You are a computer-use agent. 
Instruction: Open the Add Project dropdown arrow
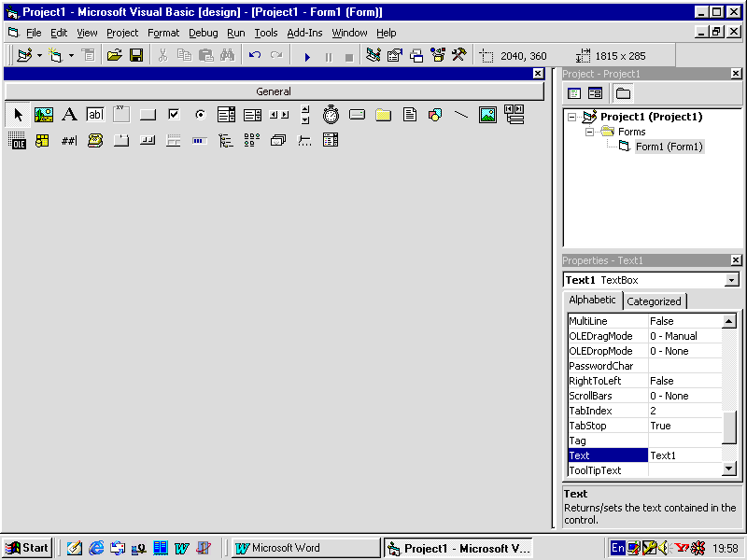point(39,56)
